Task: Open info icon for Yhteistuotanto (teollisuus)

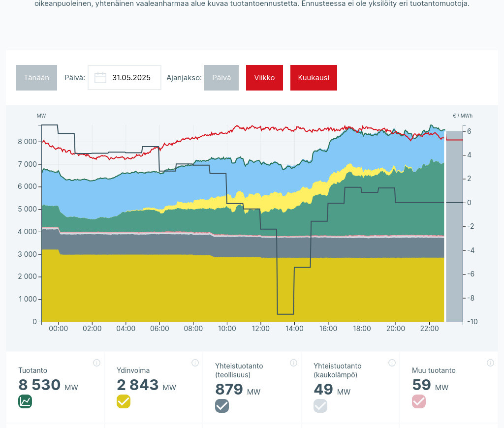Action: click(x=293, y=363)
